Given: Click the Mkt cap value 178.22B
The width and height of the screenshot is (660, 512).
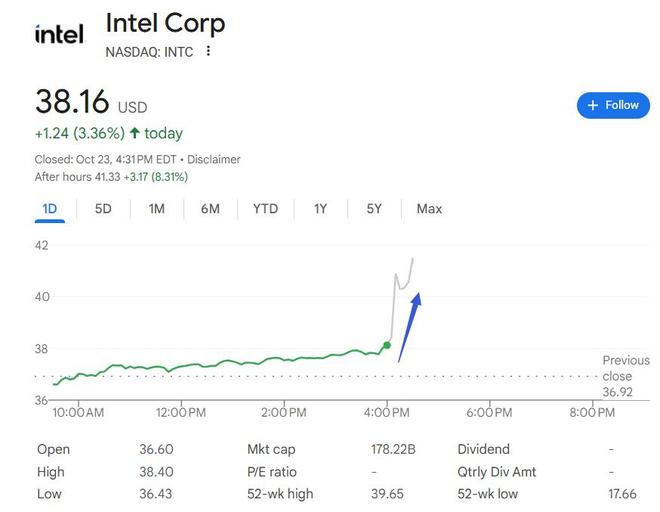Looking at the screenshot, I should [x=393, y=450].
